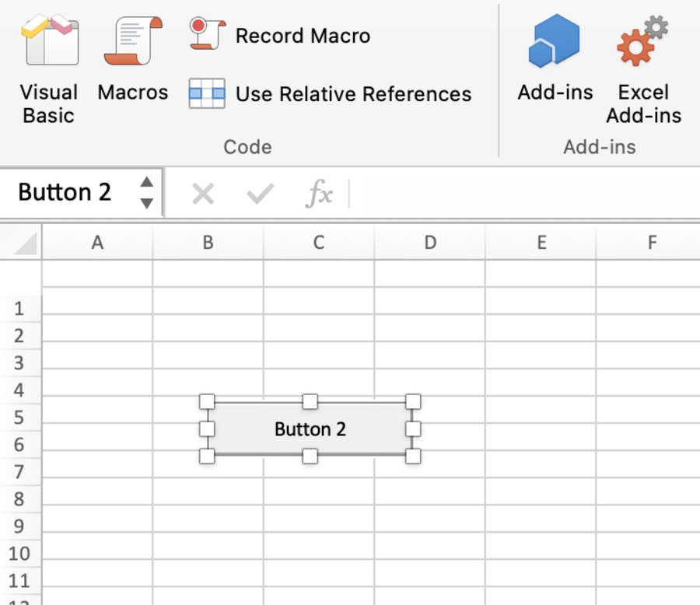
Task: Click the Cancel X in formula bar
Action: (203, 194)
